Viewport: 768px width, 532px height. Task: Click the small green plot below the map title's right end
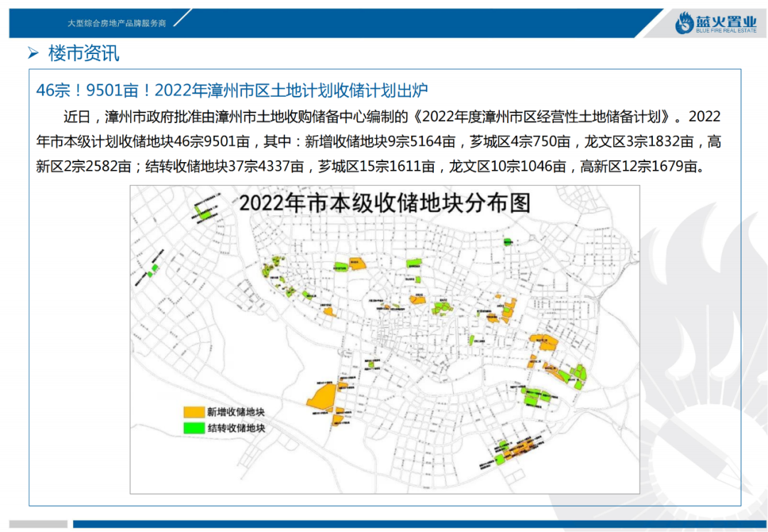[507, 242]
